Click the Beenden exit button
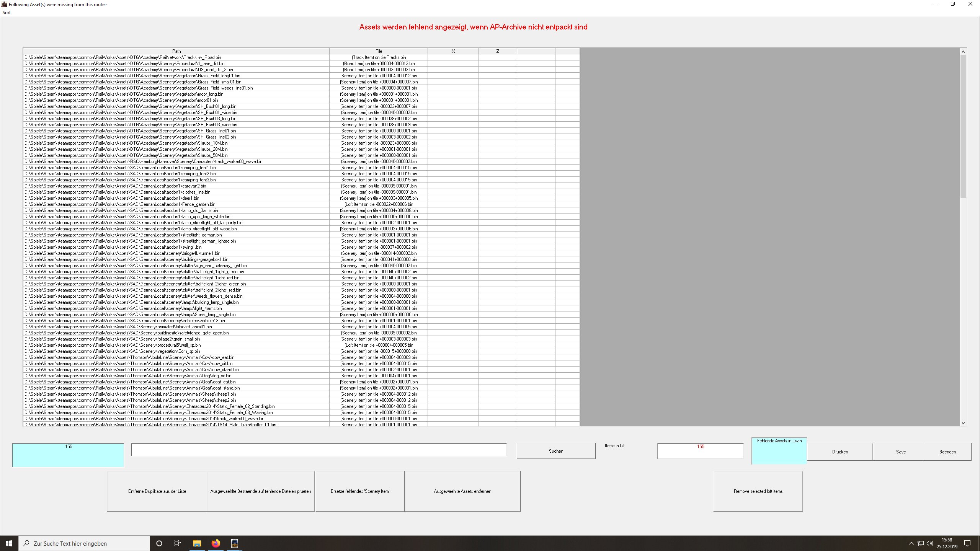980x551 pixels. tap(947, 452)
